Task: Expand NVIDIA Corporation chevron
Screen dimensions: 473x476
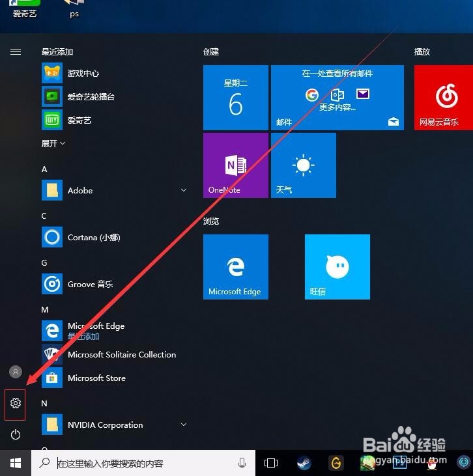Action: (184, 425)
